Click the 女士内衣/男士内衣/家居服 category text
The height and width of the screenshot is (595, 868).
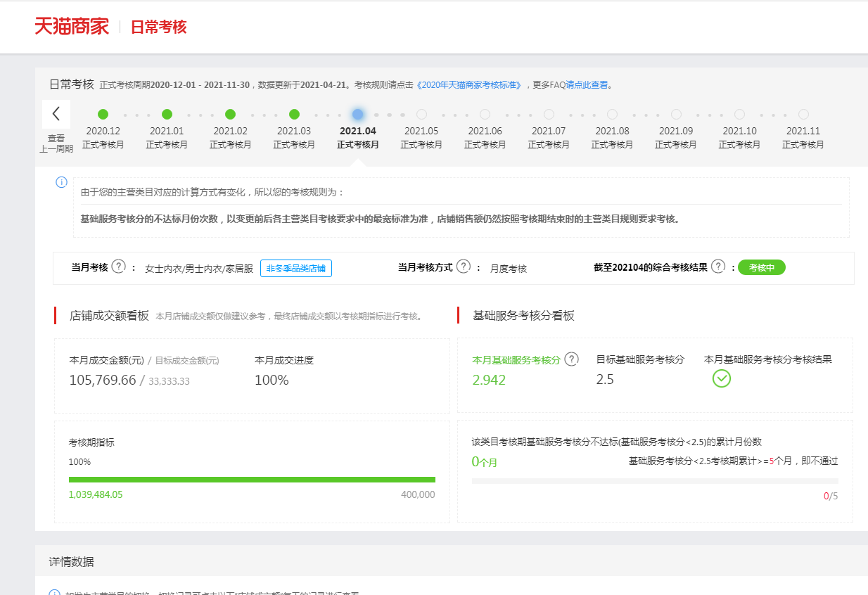pos(199,268)
